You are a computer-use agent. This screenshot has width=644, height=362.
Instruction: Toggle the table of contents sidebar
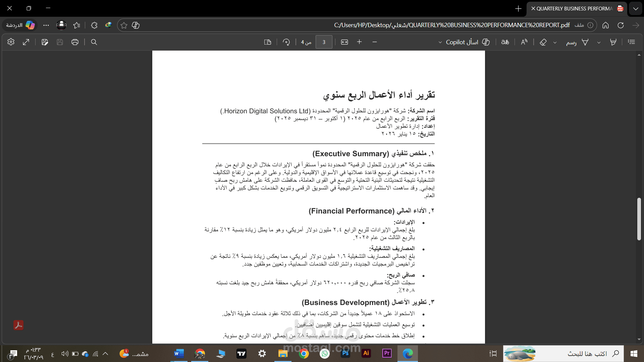(x=631, y=42)
